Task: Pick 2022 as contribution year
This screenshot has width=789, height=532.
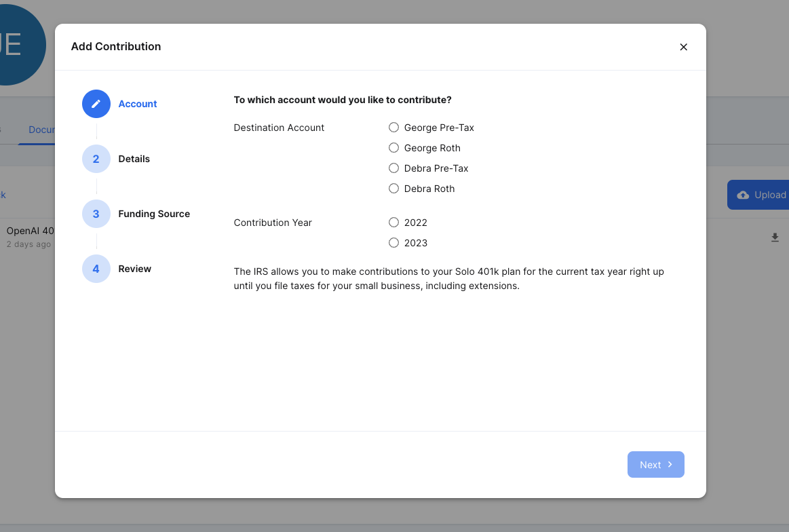Action: tap(393, 223)
